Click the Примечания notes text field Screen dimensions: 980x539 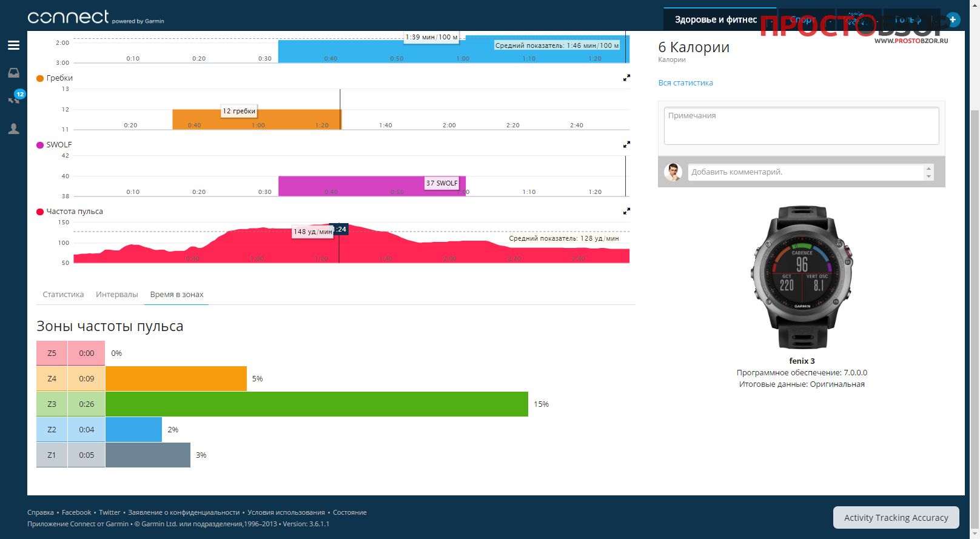point(801,126)
